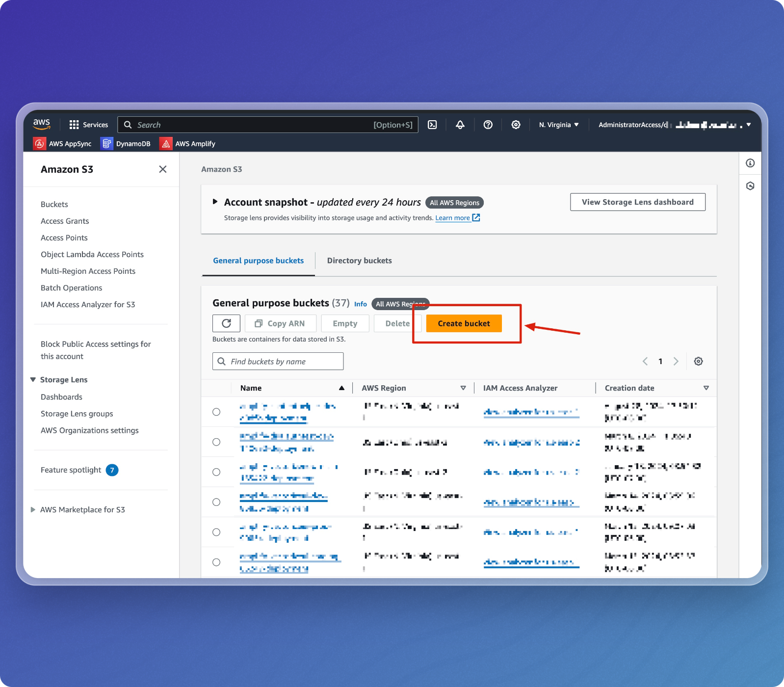
Task: Open the CloudShell terminal icon
Action: pyautogui.click(x=432, y=125)
